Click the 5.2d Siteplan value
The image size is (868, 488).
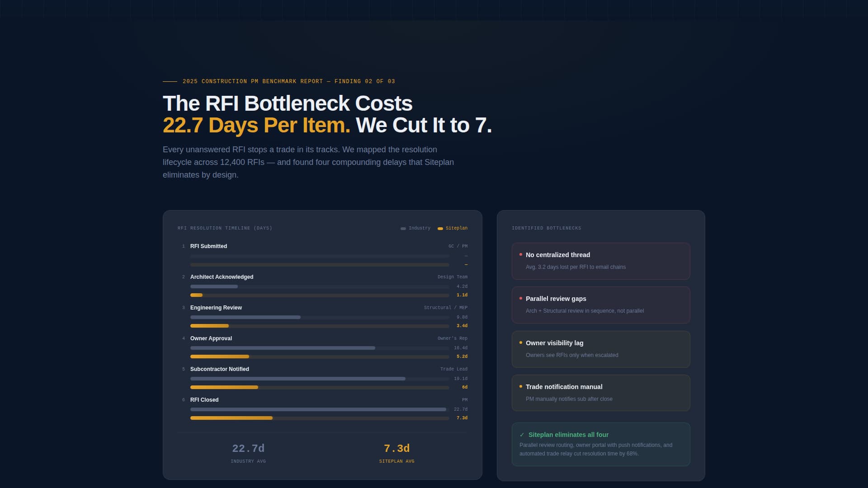[x=462, y=357]
